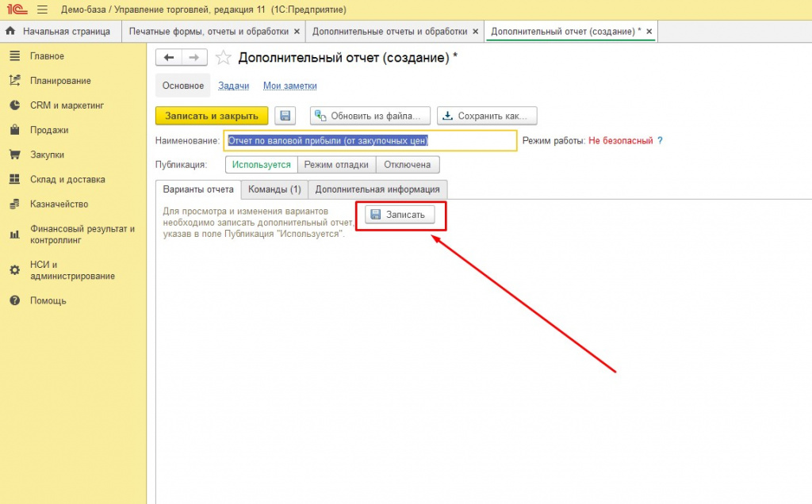Open the Главное section

point(47,56)
